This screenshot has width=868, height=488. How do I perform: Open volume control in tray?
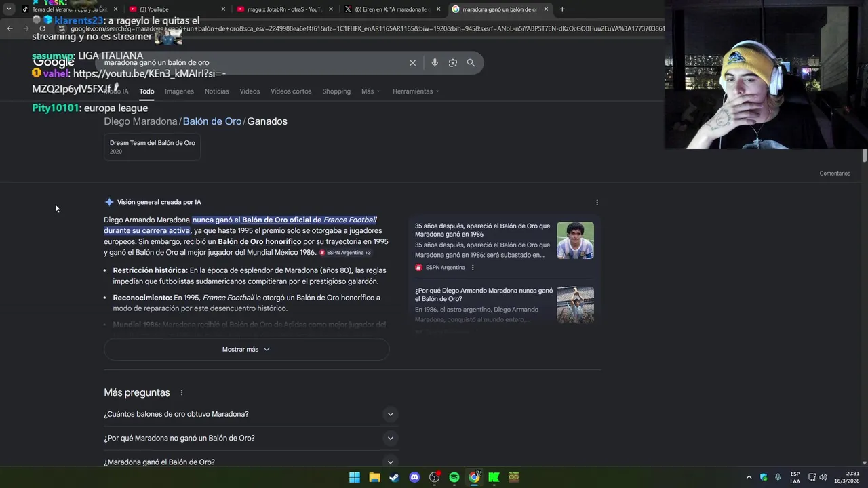825,477
